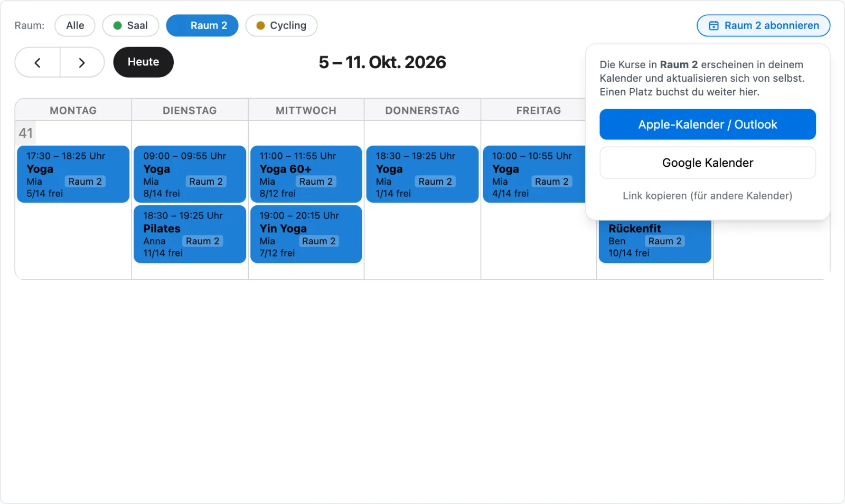
Task: Copy the link for other calendars
Action: pos(708,196)
